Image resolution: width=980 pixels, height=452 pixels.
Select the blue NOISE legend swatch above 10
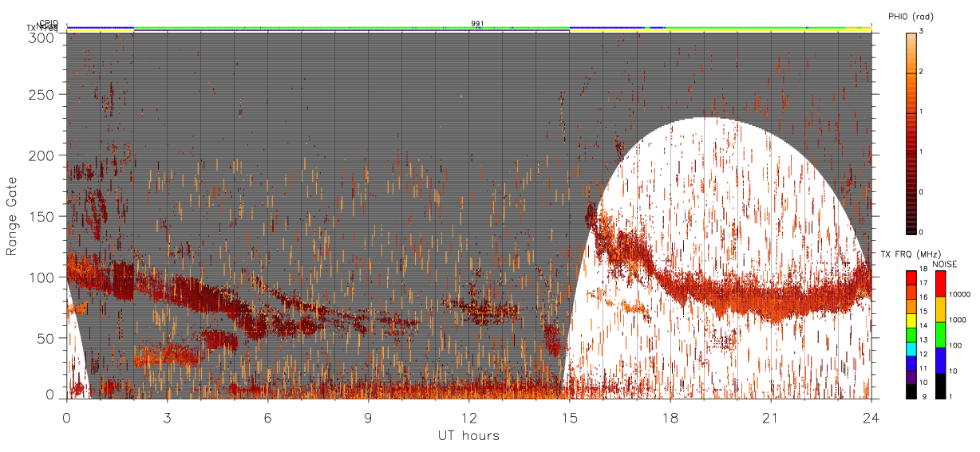940,360
